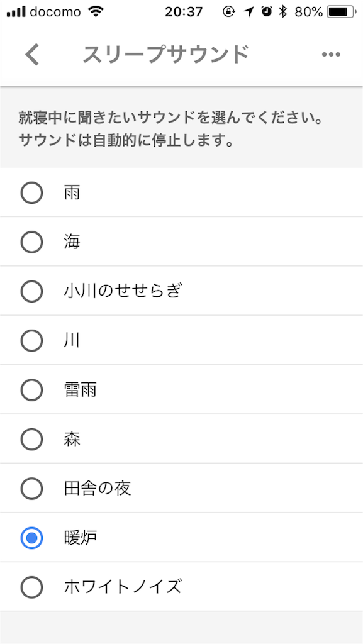Image resolution: width=363 pixels, height=644 pixels.
Task: Select ホワイトノイズ (White Noise)
Action: pyautogui.click(x=31, y=587)
